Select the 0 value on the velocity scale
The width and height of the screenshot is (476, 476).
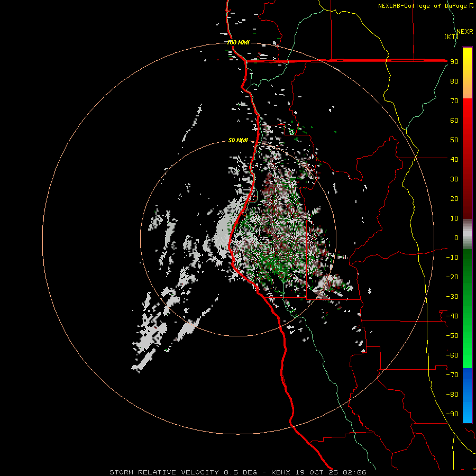(456, 237)
